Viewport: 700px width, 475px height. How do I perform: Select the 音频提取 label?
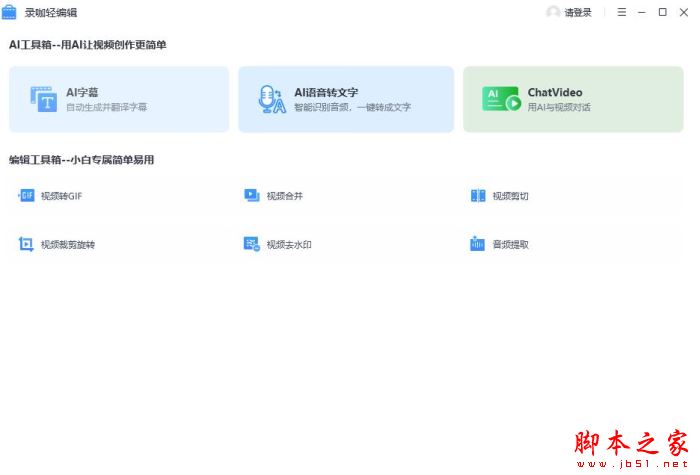click(511, 245)
